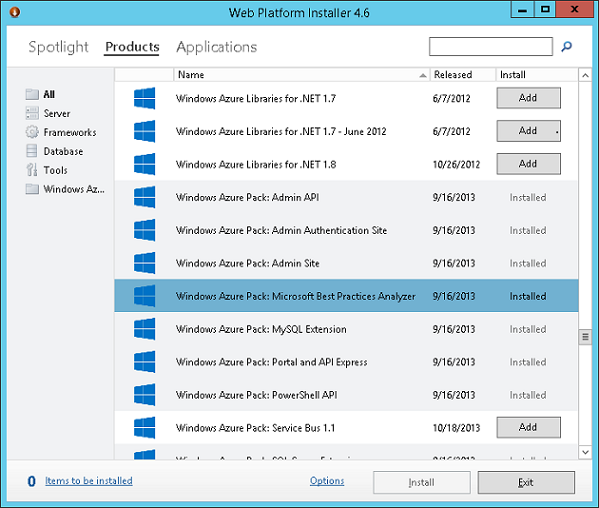The width and height of the screenshot is (599, 508).
Task: Click the Web Platform Installer title bar icon
Action: [x=15, y=12]
